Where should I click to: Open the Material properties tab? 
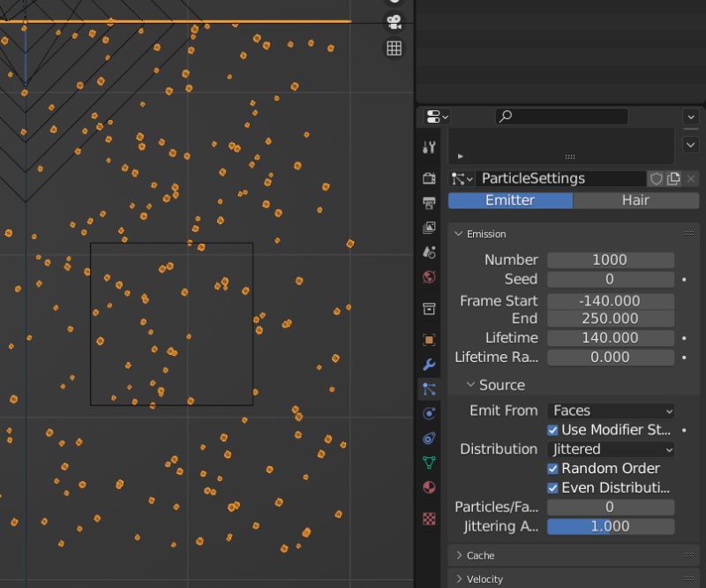click(x=429, y=487)
